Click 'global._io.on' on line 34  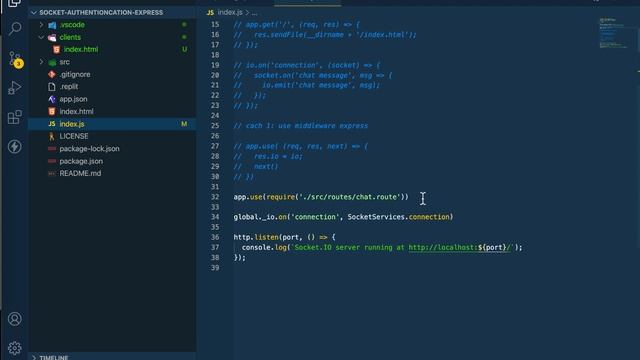click(x=260, y=217)
